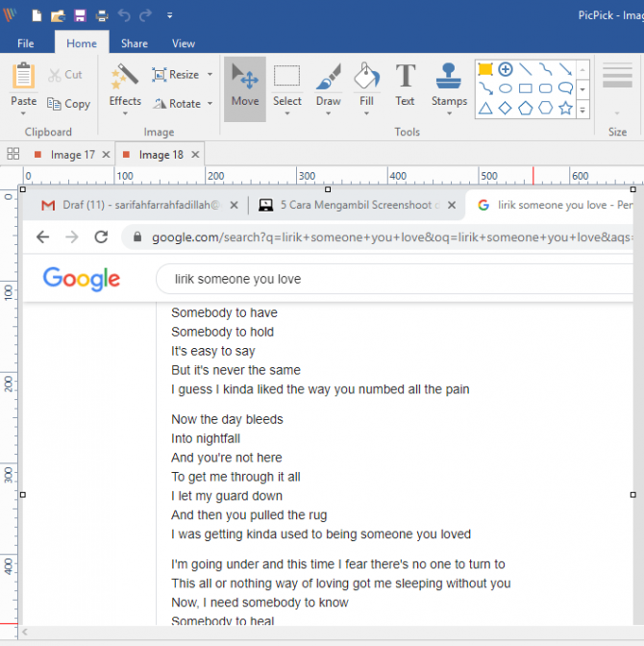The height and width of the screenshot is (646, 644).
Task: Expand the Select tool dropdown arrow
Action: [286, 113]
